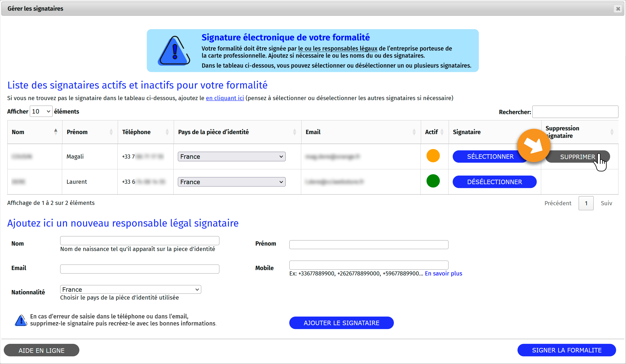Sort table by Téléphone column
This screenshot has height=364, width=626.
(145, 132)
